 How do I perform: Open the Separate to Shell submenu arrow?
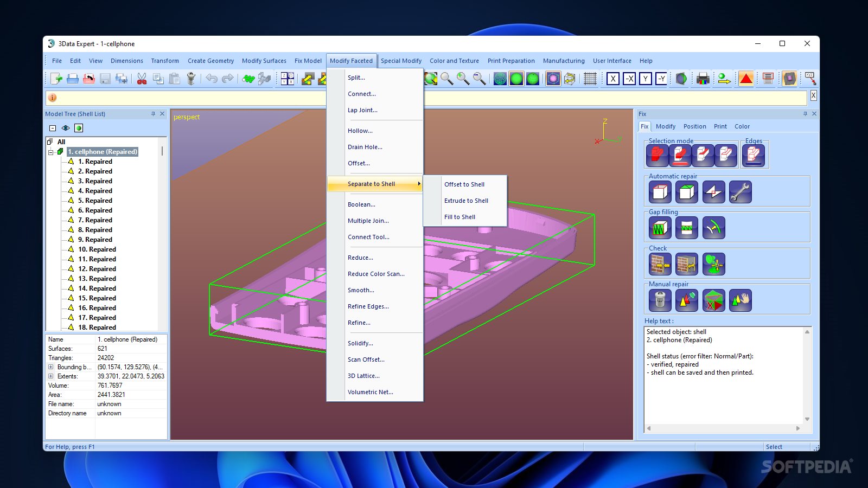[x=419, y=184]
